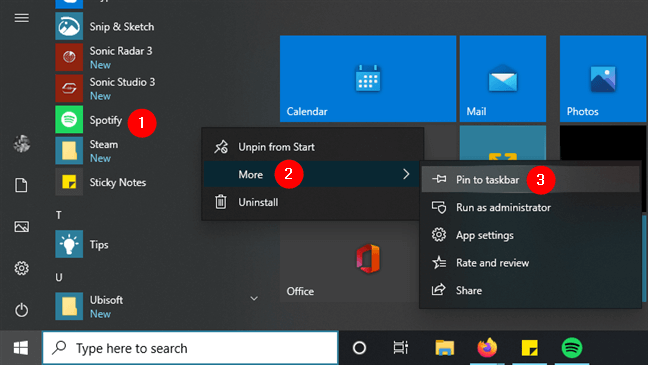Launch Sonic Radar 3 from app list

[x=69, y=57]
